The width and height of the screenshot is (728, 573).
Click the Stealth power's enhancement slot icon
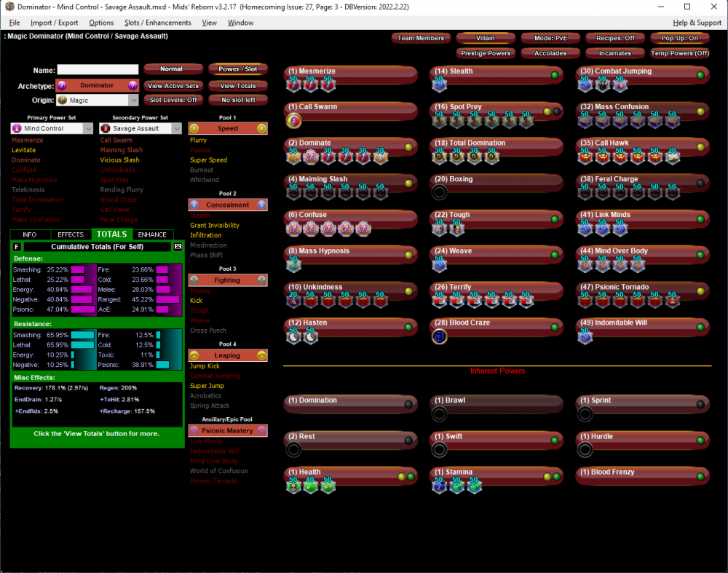point(440,85)
